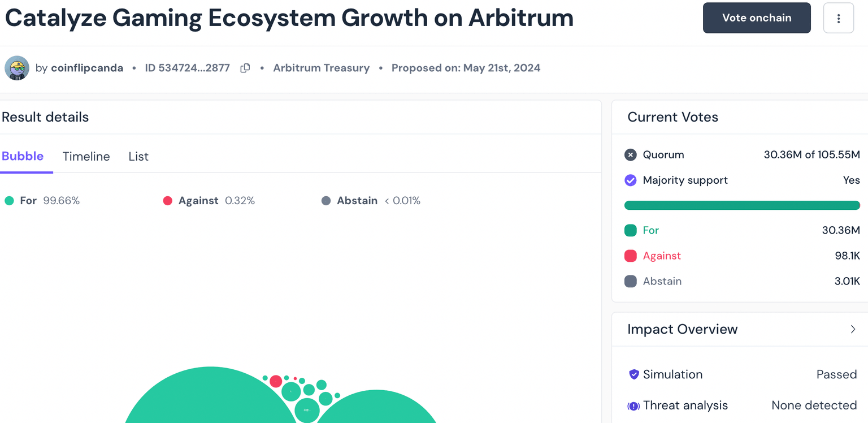Click the red Against bubble in chart
The height and width of the screenshot is (423, 868).
(x=276, y=381)
